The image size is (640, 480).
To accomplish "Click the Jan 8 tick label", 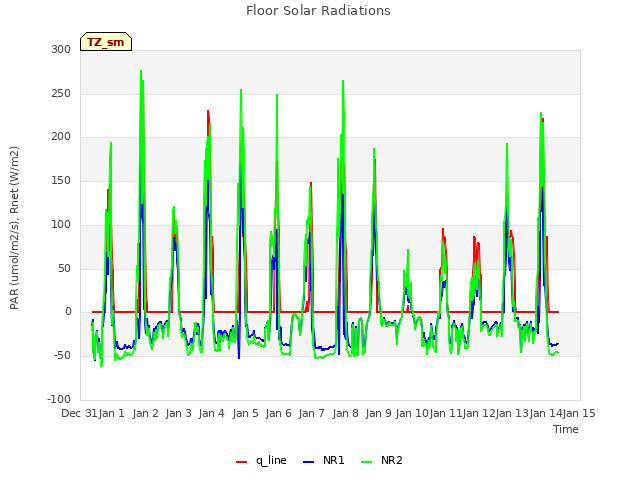I will click(x=345, y=413).
